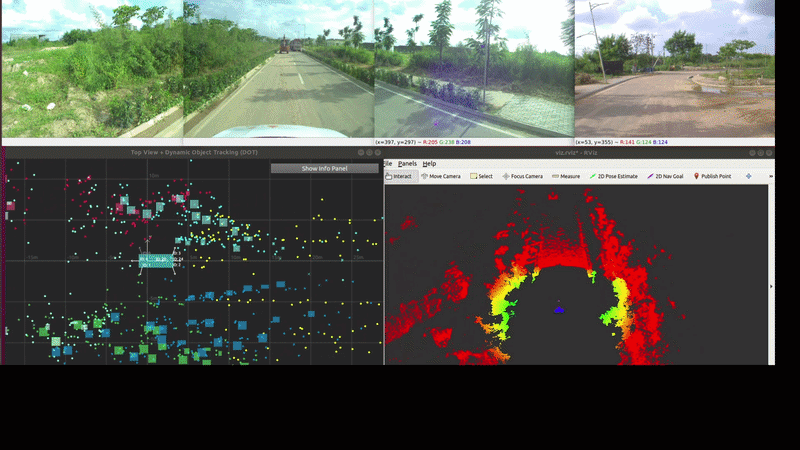Screen dimensions: 800x450
Task: Open the Help menu in RViz
Action: (x=429, y=163)
